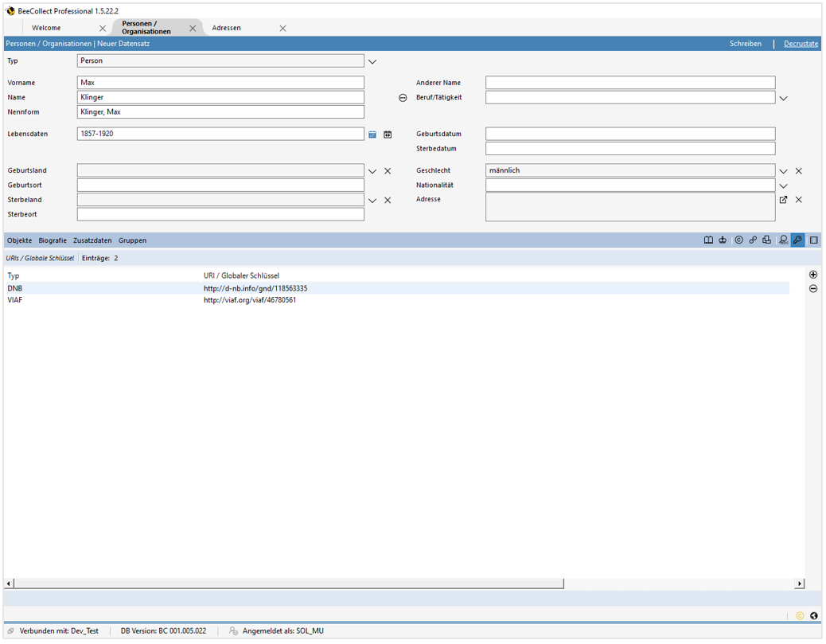Click the Schreiben button
The width and height of the screenshot is (826, 644).
pyautogui.click(x=746, y=43)
